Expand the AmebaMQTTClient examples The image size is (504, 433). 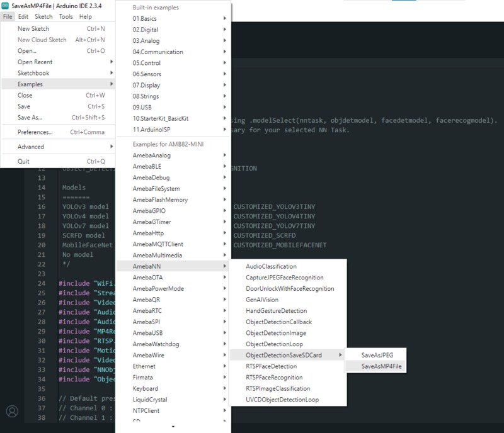pyautogui.click(x=173, y=244)
